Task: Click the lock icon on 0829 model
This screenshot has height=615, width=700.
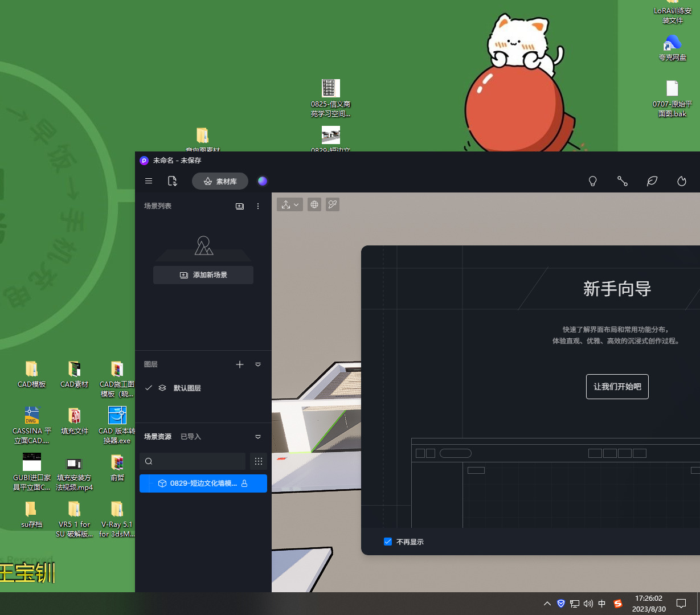Action: 244,483
